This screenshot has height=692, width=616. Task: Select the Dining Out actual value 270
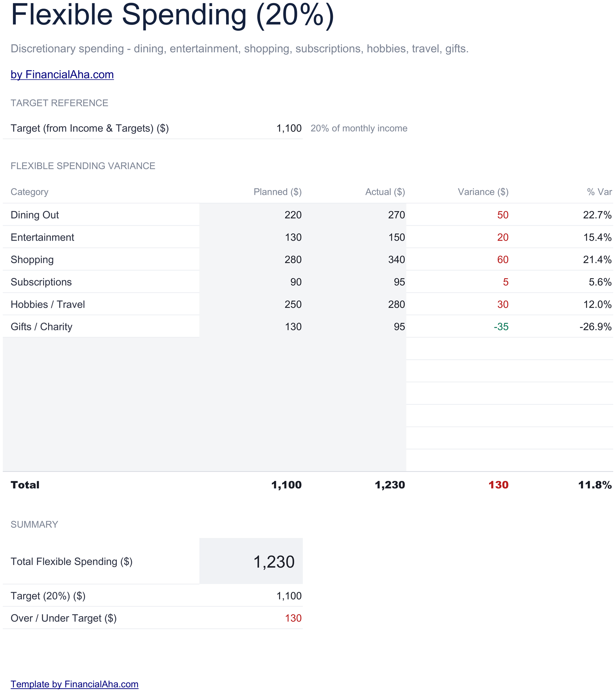[396, 215]
